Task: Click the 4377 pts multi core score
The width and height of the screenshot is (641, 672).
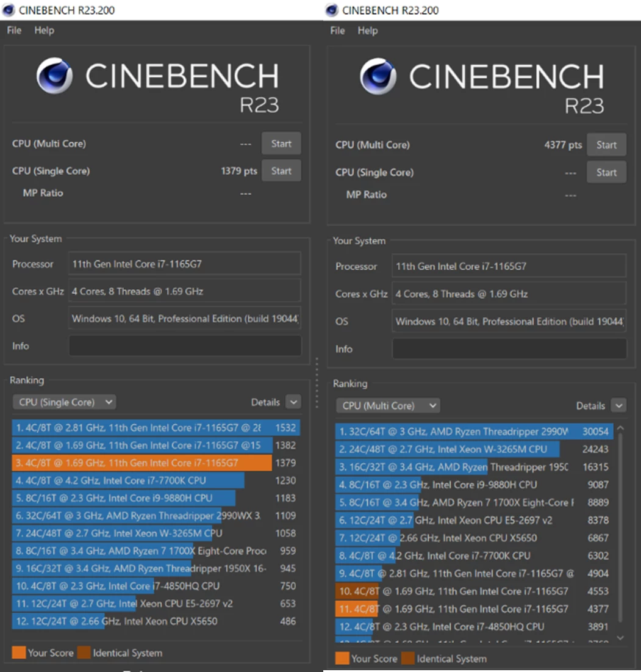Action: click(x=563, y=145)
